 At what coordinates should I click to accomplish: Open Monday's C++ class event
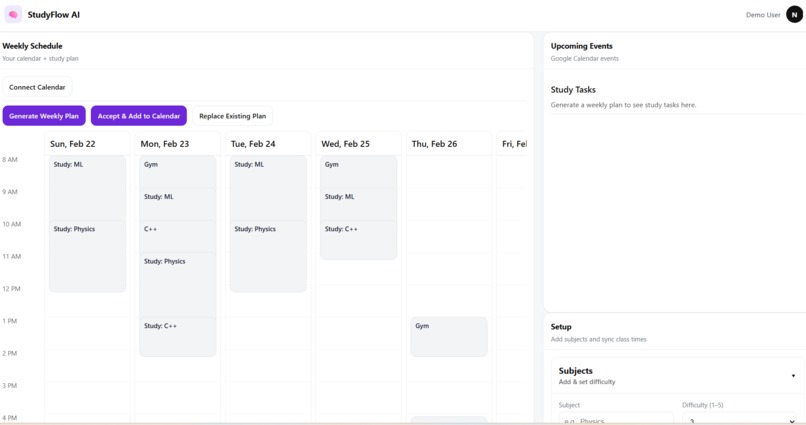(x=178, y=237)
